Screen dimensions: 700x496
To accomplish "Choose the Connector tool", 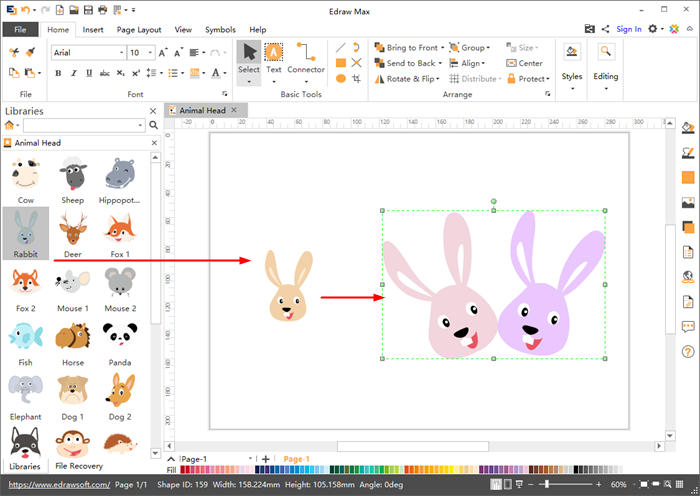I will click(x=306, y=54).
